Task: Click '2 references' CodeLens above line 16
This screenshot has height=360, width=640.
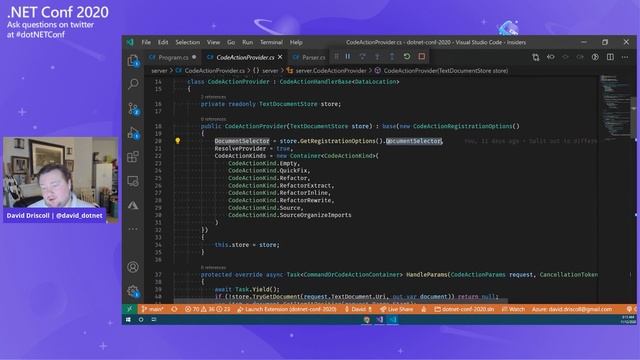Action: click(213, 97)
